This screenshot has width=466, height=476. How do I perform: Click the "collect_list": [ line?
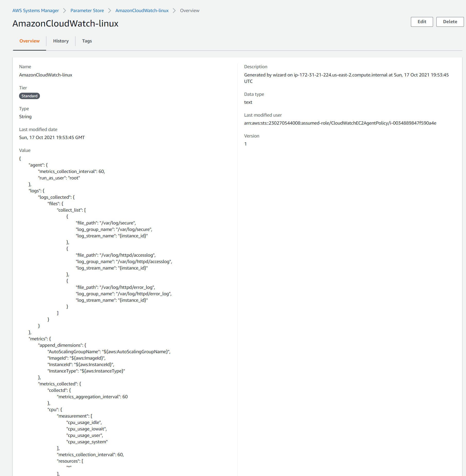coord(71,210)
